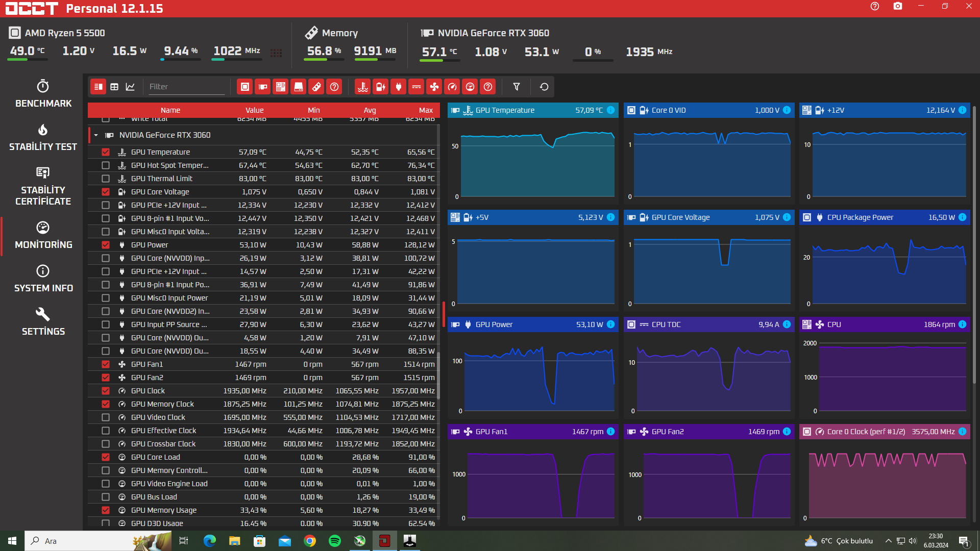Toggle the load usage sensors filter icon
The width and height of the screenshot is (980, 551).
470,87
